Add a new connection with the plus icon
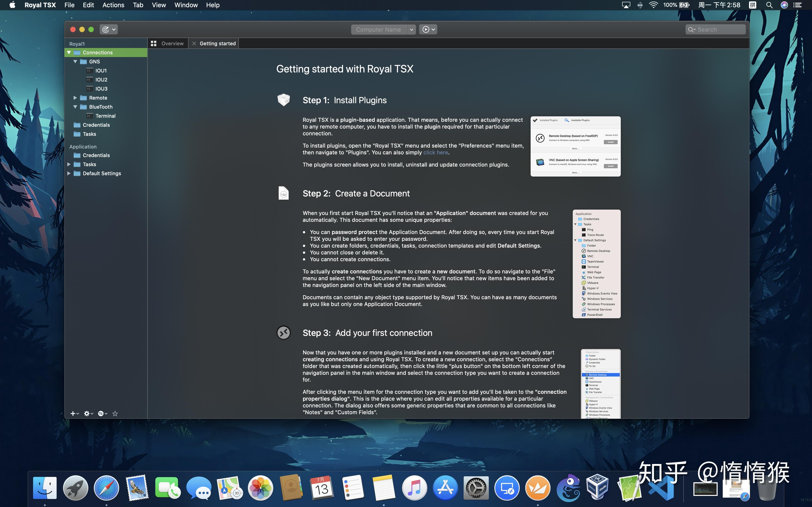The height and width of the screenshot is (507, 812). pyautogui.click(x=73, y=414)
